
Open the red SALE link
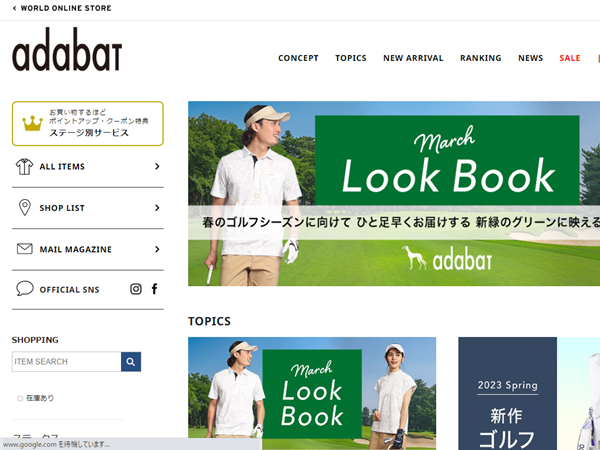(570, 58)
